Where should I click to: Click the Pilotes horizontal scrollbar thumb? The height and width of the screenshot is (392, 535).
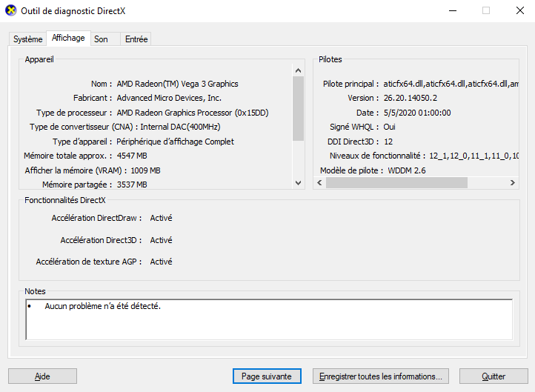396,182
